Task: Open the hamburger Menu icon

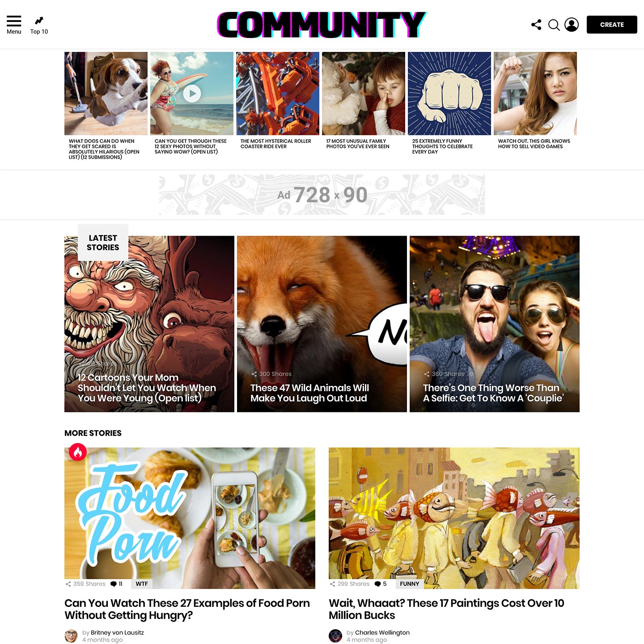Action: [x=14, y=21]
